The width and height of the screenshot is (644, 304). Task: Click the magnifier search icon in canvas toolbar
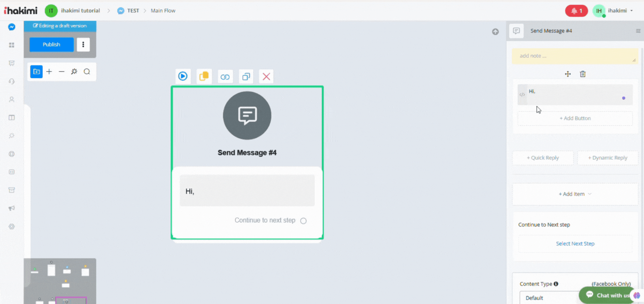[x=87, y=72]
